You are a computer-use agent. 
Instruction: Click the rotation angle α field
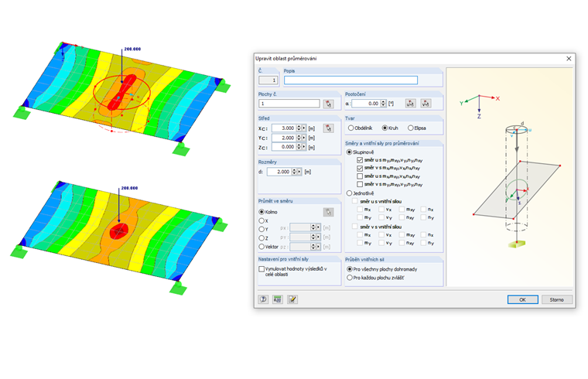tap(366, 104)
